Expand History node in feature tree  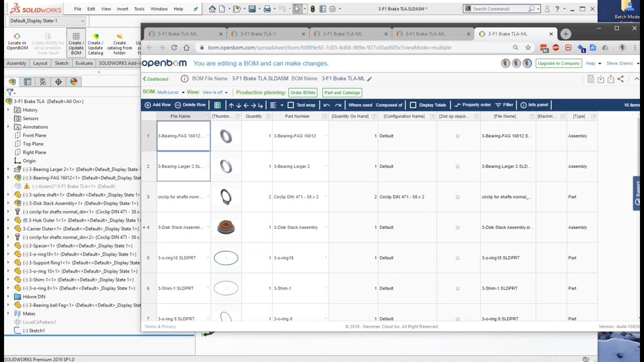coord(9,110)
